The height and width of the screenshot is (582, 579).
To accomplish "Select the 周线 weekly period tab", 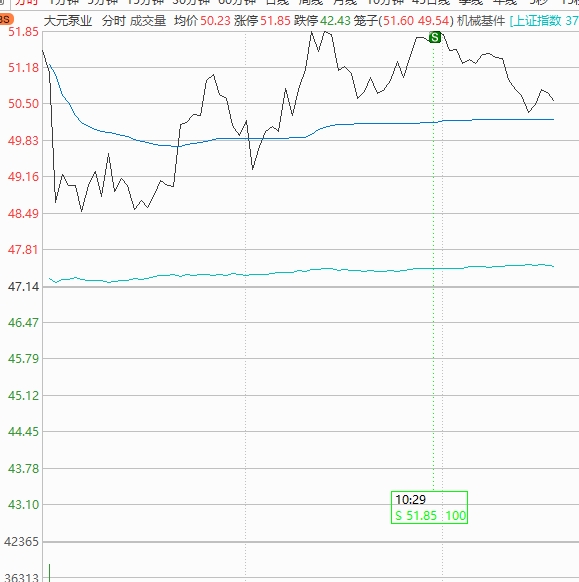I will point(311,2).
